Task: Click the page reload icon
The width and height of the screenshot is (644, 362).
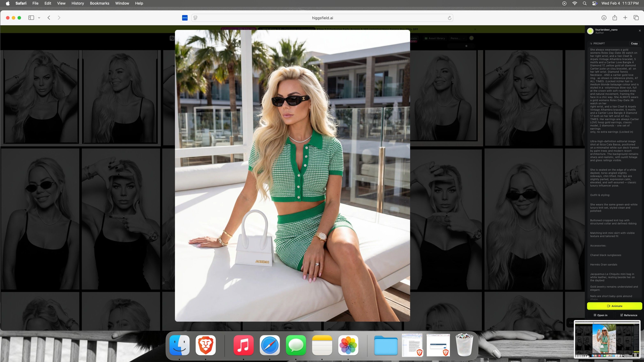Action: point(449,18)
